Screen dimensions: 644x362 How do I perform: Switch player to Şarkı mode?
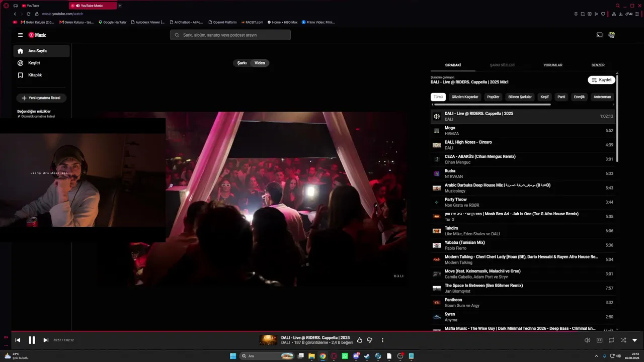tap(242, 63)
